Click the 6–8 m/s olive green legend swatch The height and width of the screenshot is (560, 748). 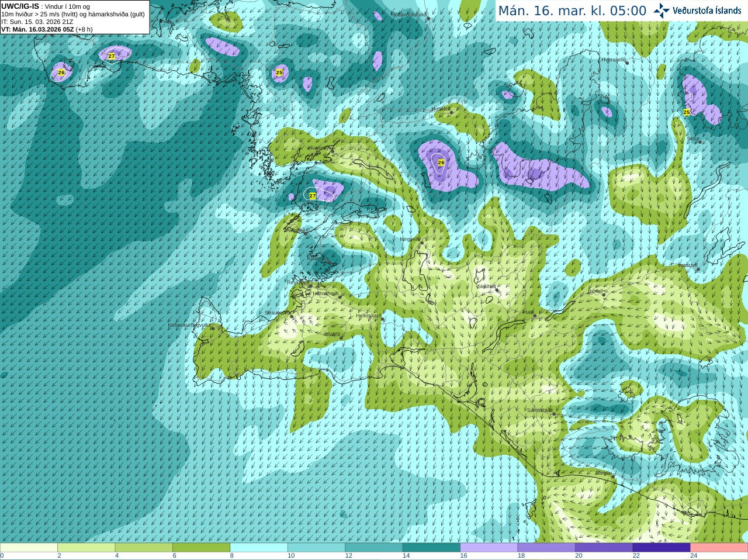[201, 548]
